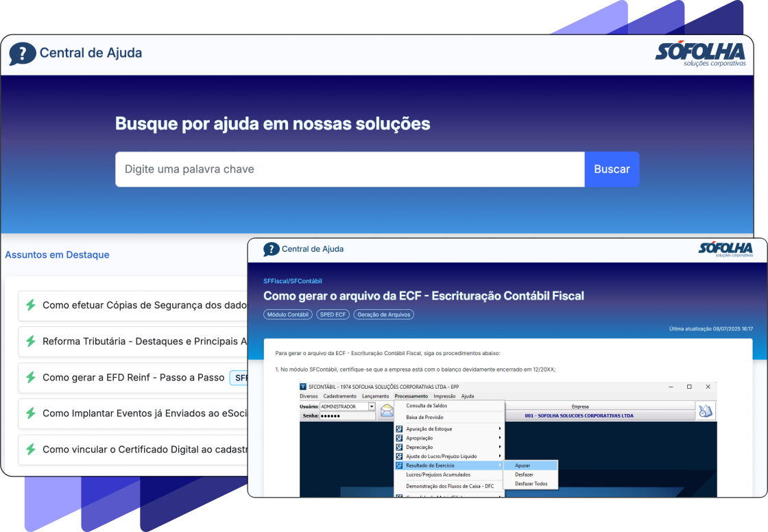
Task: Choose Desfazer Todos in the submenu
Action: pos(531,484)
